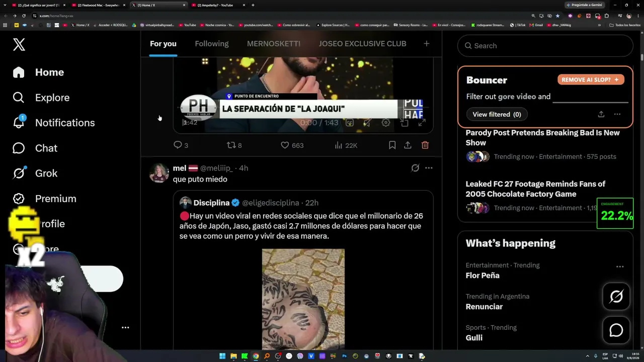Click the browser address bar
Screen dimensions: 644x362
click(282, 16)
